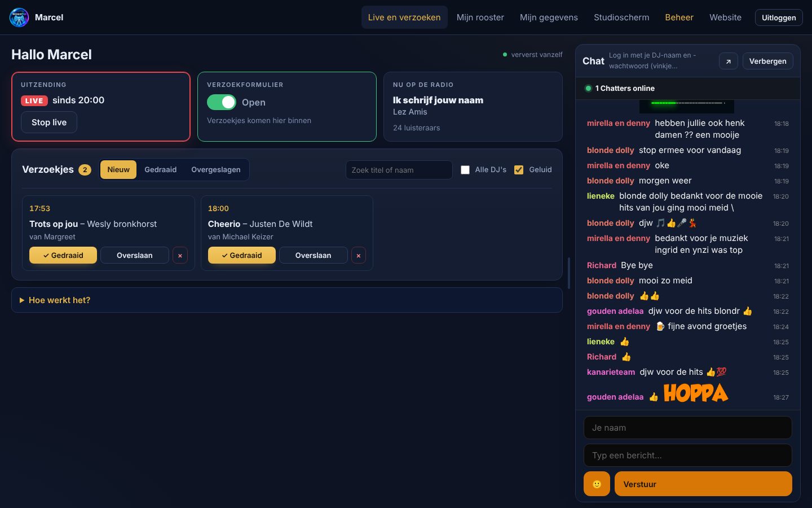
Task: Click the HOPPA sticker in chat
Action: [696, 393]
